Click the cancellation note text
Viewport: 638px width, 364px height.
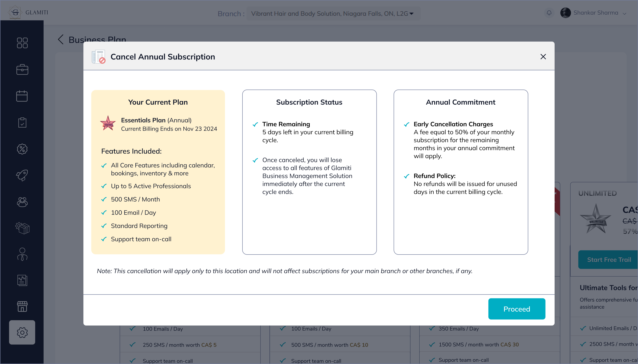(x=285, y=271)
